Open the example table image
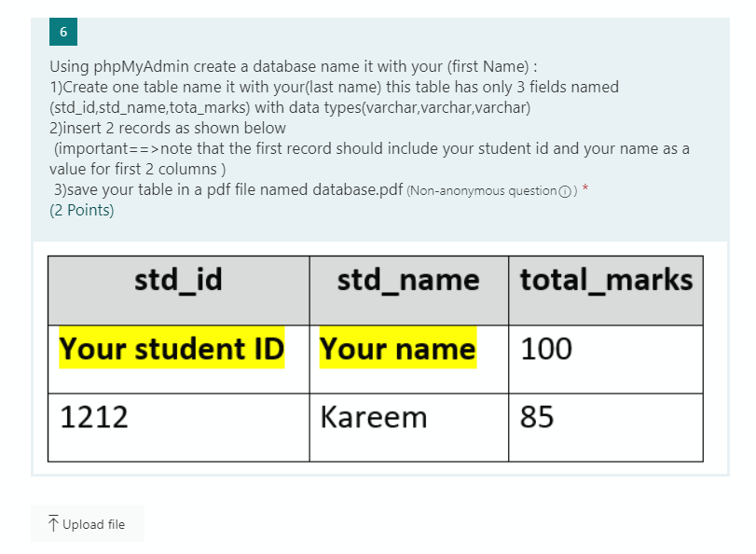 [x=375, y=357]
